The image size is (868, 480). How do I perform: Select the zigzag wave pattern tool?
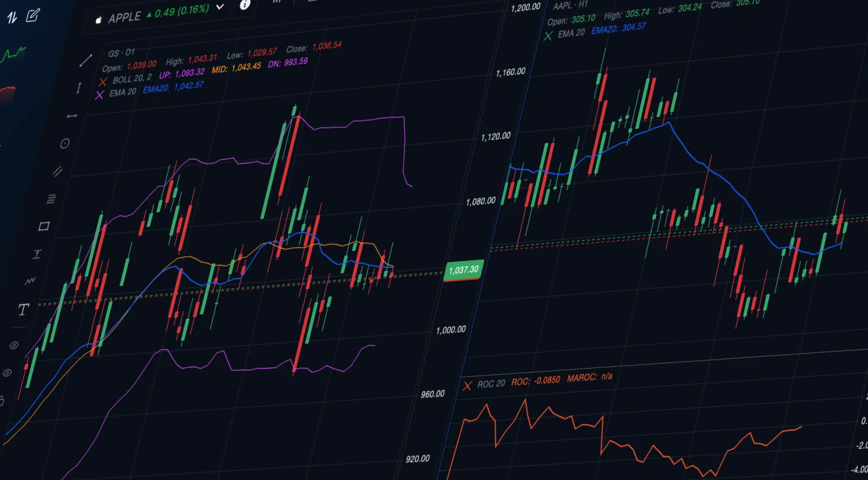(x=30, y=281)
